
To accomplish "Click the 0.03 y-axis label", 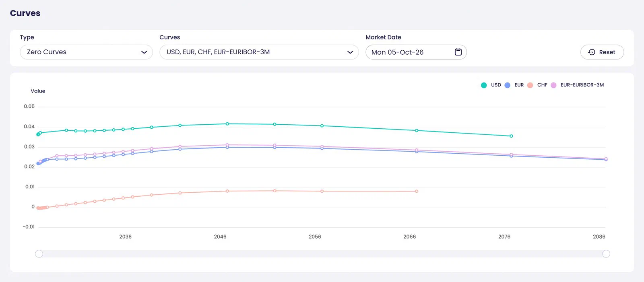I will click(x=29, y=147).
